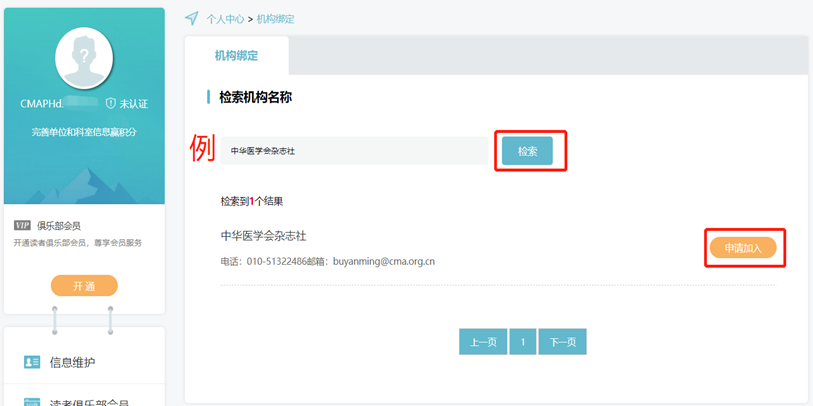Click the 中华医学会杂志社 result title
This screenshot has width=813, height=406.
263,236
